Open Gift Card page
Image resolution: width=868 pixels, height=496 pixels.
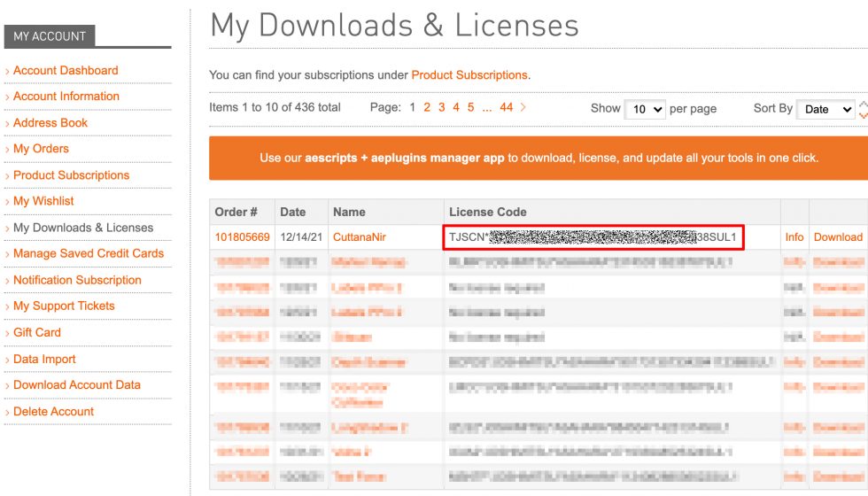click(37, 333)
